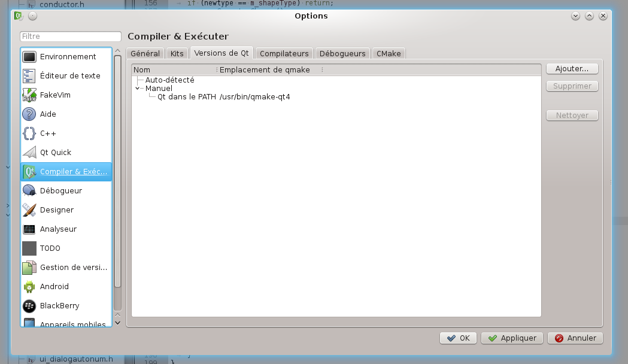This screenshot has width=628, height=364.
Task: Click the category list scrollbar up arrow
Action: click(118, 51)
